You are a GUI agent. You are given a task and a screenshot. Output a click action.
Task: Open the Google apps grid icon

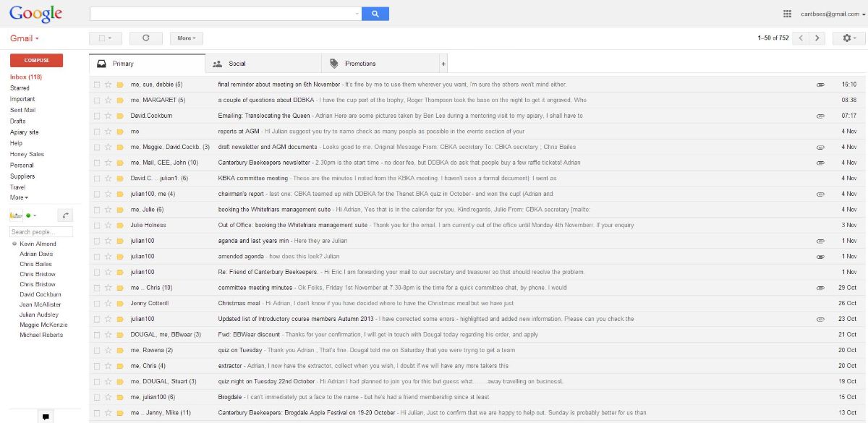pos(788,14)
